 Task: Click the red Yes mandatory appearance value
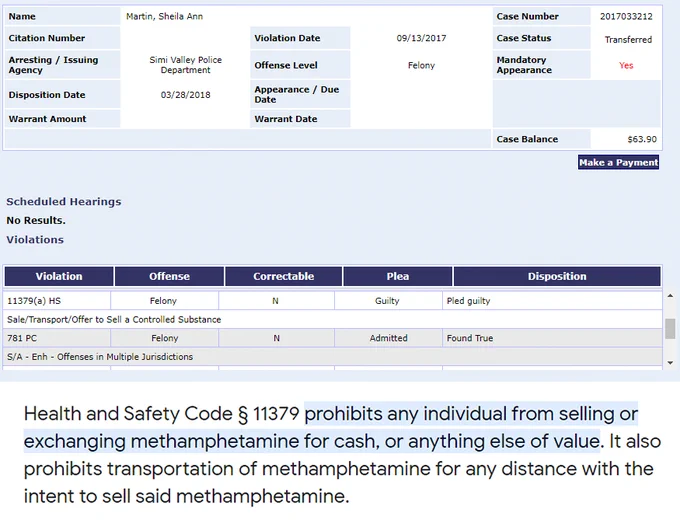point(626,65)
